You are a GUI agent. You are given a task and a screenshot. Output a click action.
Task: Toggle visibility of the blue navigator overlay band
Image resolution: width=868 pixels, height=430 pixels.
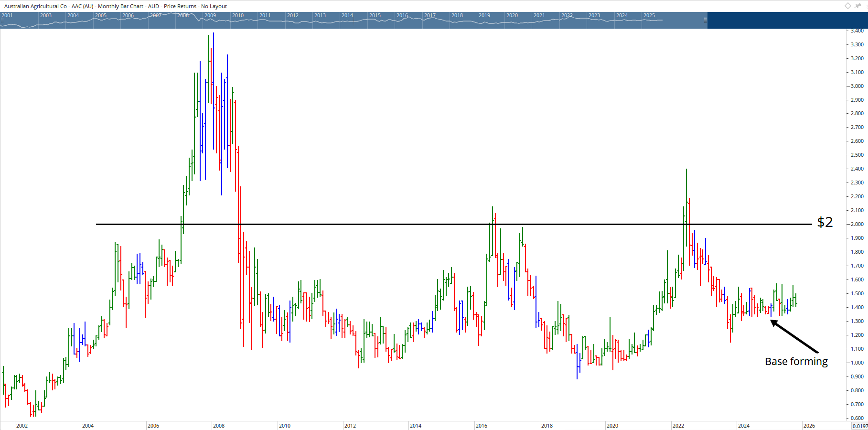[x=354, y=20]
